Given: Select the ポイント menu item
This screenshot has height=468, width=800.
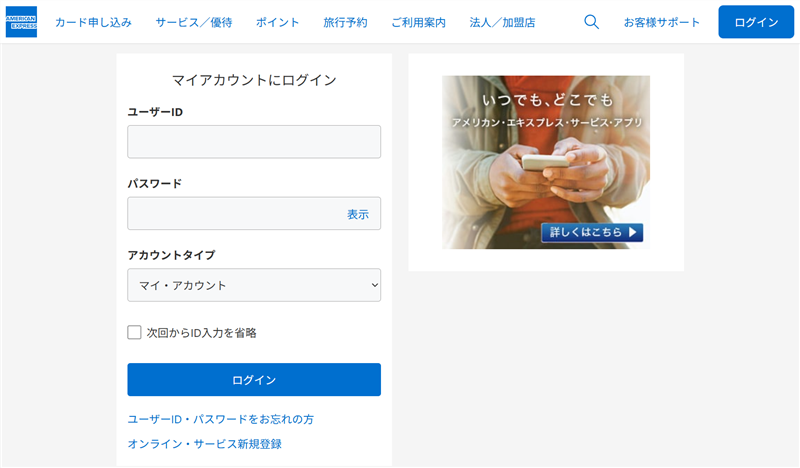Looking at the screenshot, I should 278,22.
